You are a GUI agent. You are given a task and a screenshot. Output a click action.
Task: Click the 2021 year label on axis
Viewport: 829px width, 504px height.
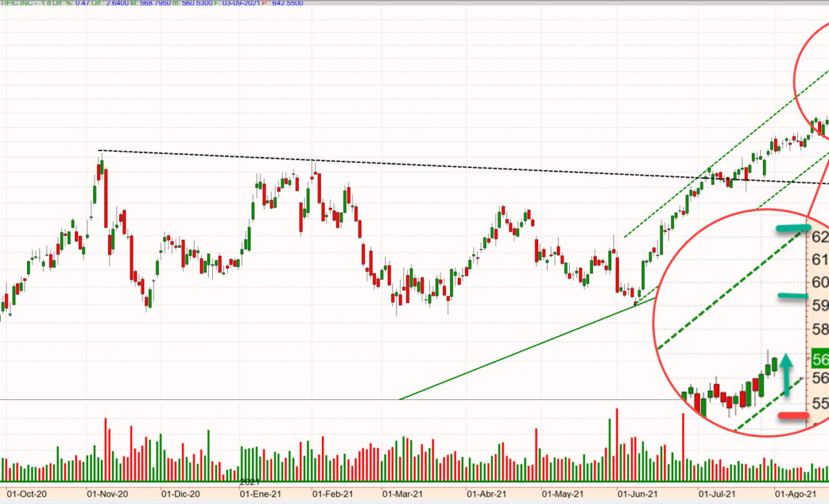point(250,482)
